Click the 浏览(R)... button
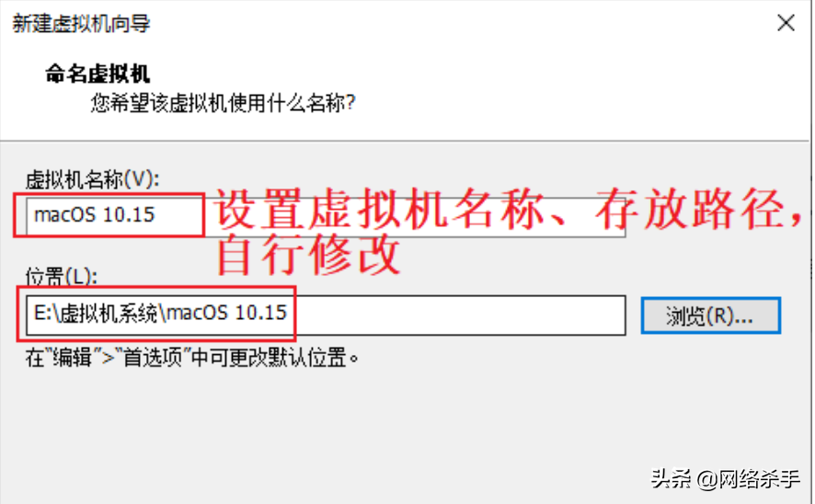 click(x=710, y=315)
